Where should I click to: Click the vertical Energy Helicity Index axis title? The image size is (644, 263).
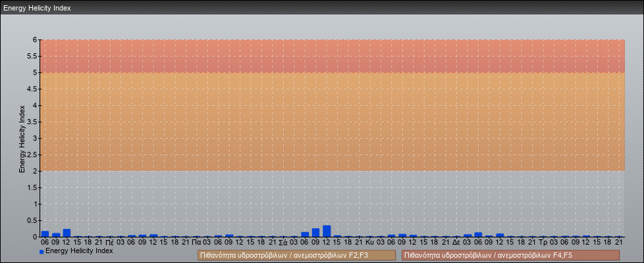tap(22, 139)
